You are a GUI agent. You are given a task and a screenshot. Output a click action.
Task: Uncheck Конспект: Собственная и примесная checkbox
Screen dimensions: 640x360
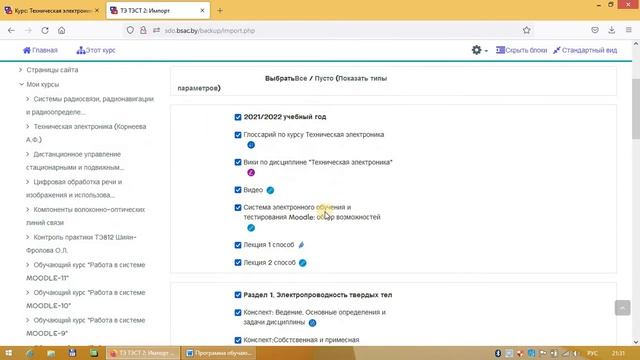coord(238,340)
